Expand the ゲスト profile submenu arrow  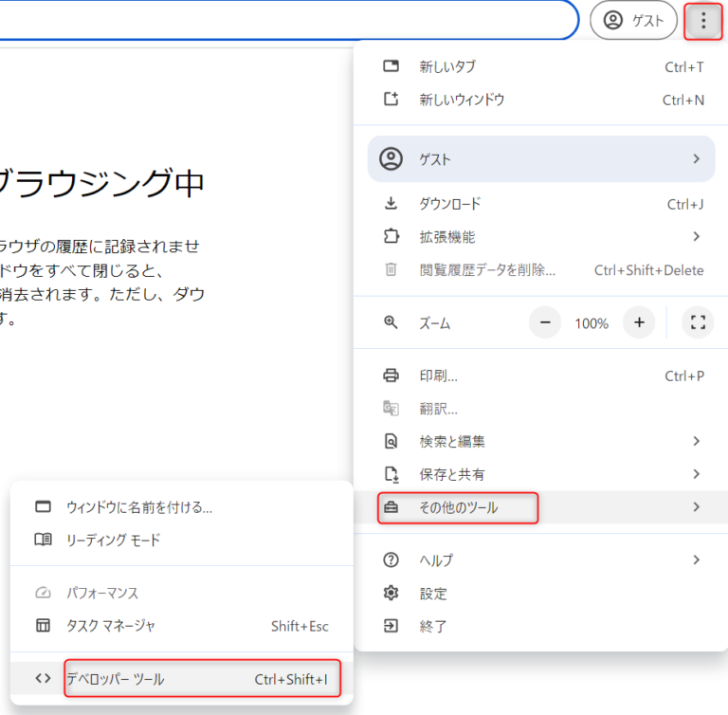pyautogui.click(x=696, y=159)
